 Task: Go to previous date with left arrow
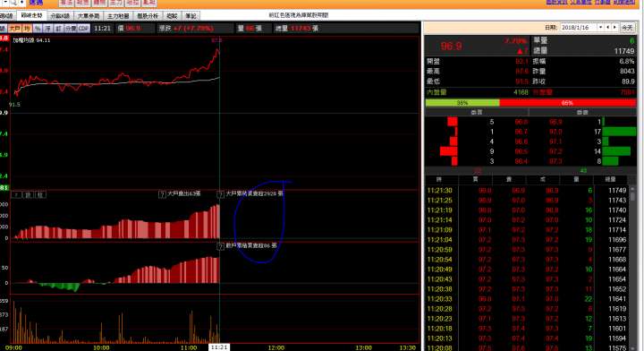click(x=608, y=28)
